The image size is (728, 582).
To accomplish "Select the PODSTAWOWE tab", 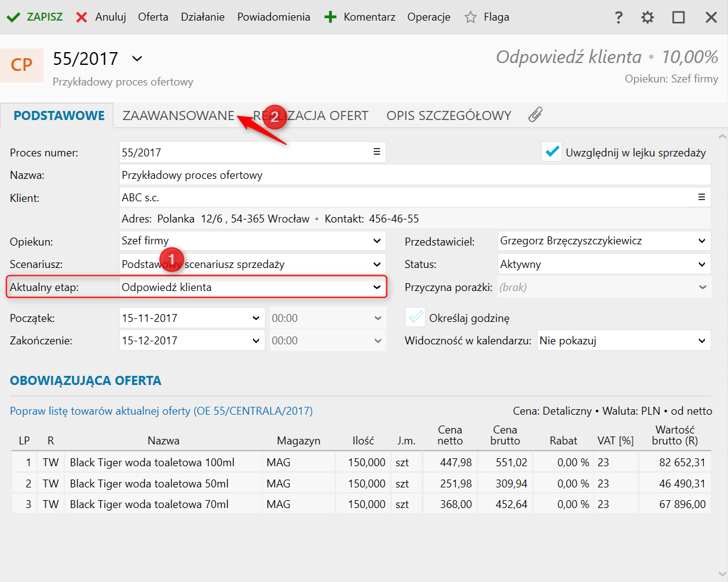I will [x=59, y=115].
